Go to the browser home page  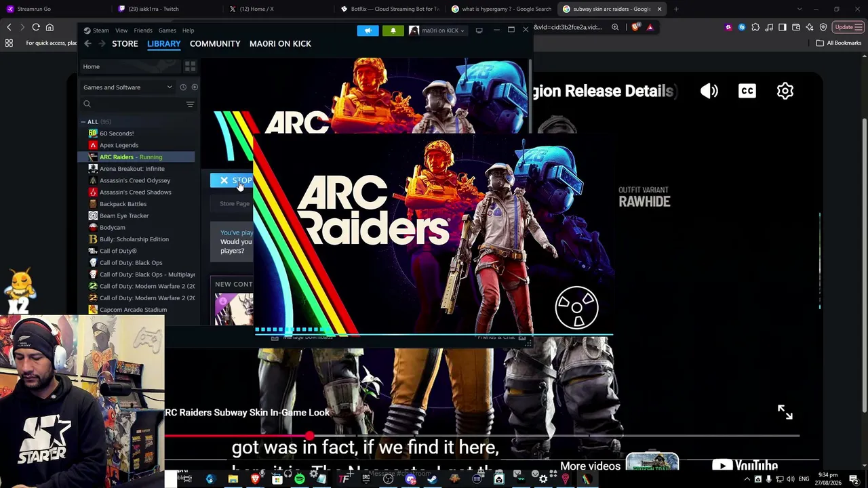click(50, 27)
